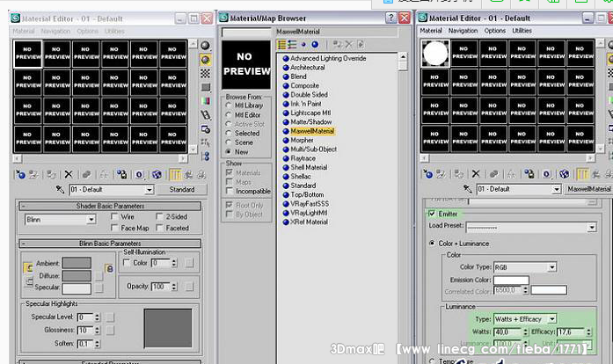Click Put to Library icon in left Material Editor
Screen dimensions: 613x364
[x=121, y=174]
